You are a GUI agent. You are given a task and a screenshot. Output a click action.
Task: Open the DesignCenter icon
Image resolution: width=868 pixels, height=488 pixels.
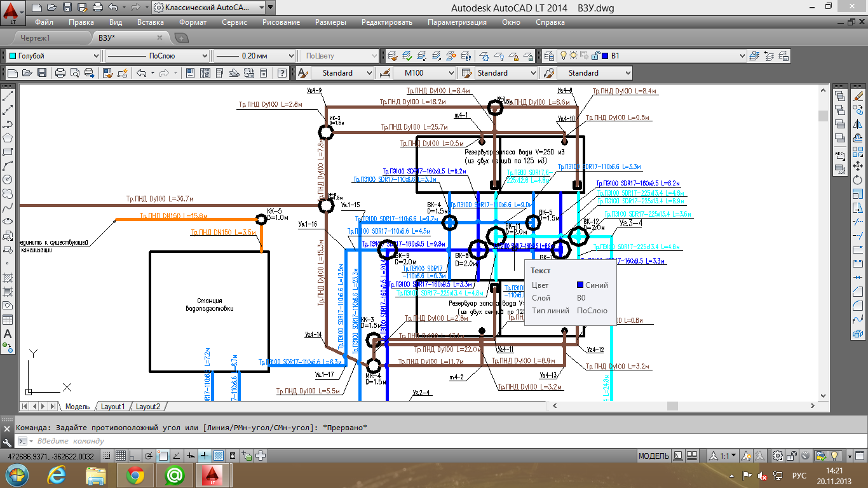point(205,73)
